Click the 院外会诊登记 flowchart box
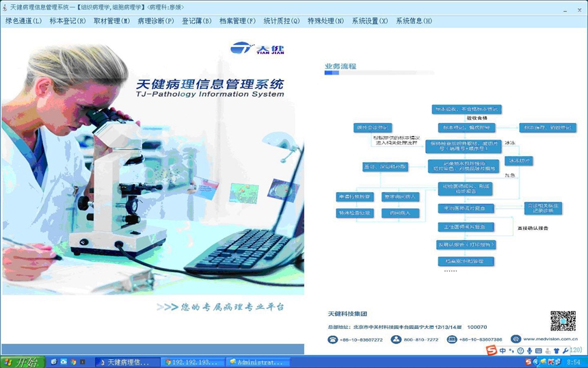The height and width of the screenshot is (368, 588). coord(373,128)
